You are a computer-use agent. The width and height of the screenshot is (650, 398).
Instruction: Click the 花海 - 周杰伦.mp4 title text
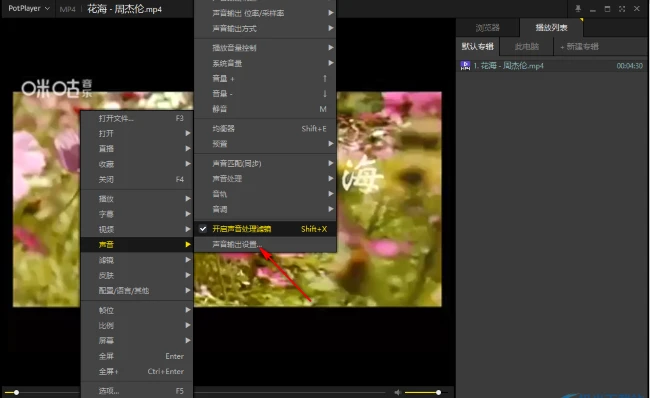coord(124,9)
